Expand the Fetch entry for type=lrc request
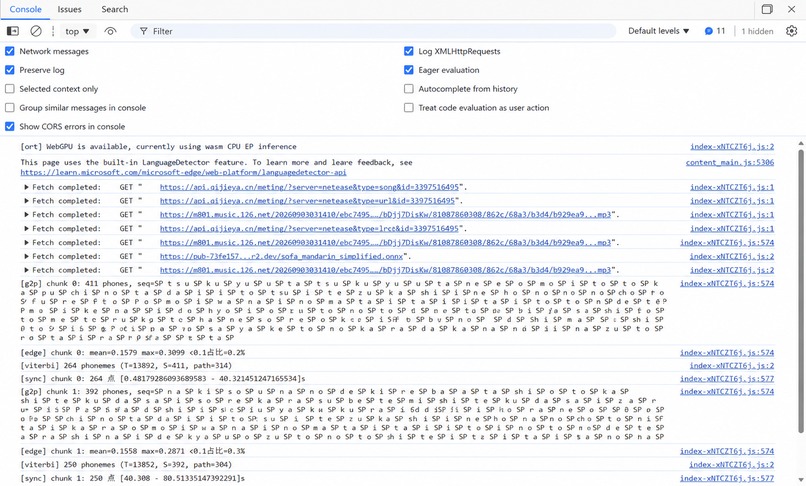The image size is (806, 486). (x=26, y=228)
